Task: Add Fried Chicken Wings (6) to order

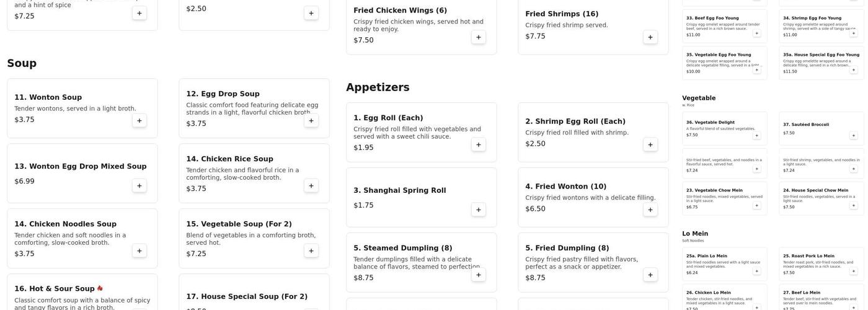Action: 478,37
